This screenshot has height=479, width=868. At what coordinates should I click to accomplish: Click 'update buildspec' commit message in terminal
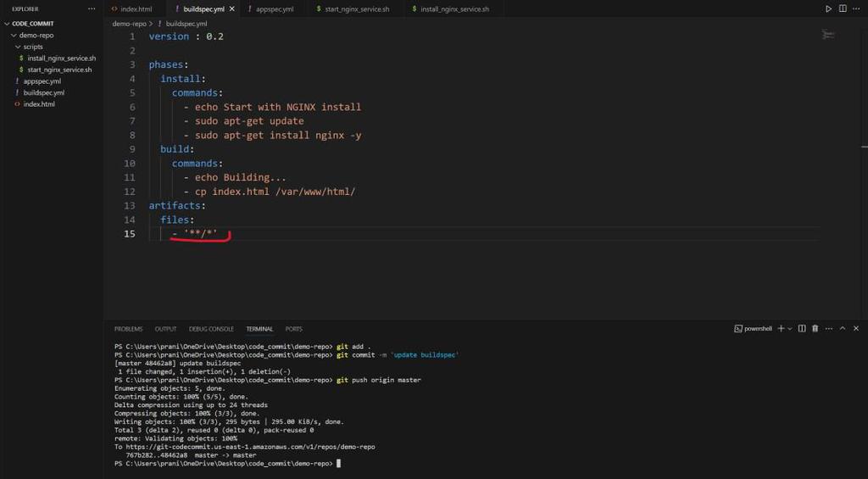pos(426,355)
